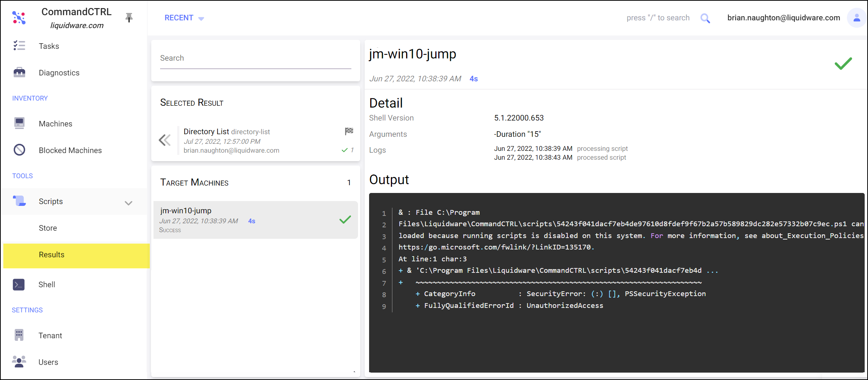Open Blocked Machines page
Viewport: 868px width, 380px height.
(70, 150)
